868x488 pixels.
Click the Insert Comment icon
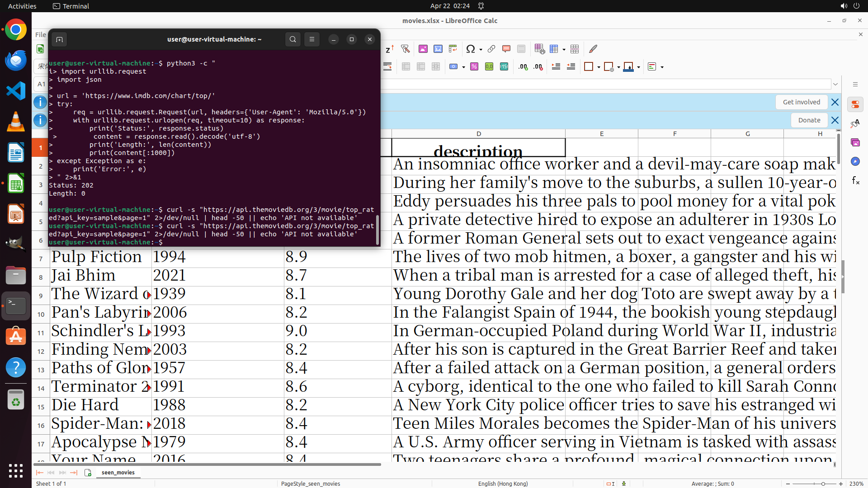coord(506,49)
